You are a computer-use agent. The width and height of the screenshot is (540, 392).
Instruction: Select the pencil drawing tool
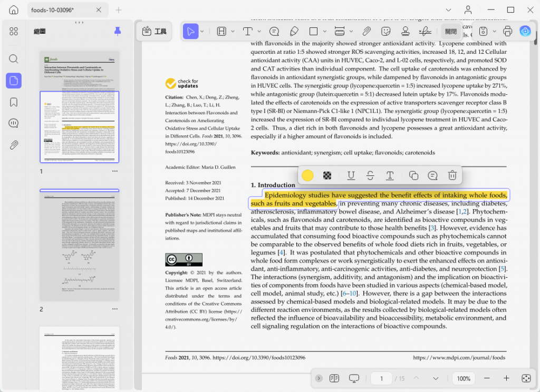pos(294,31)
